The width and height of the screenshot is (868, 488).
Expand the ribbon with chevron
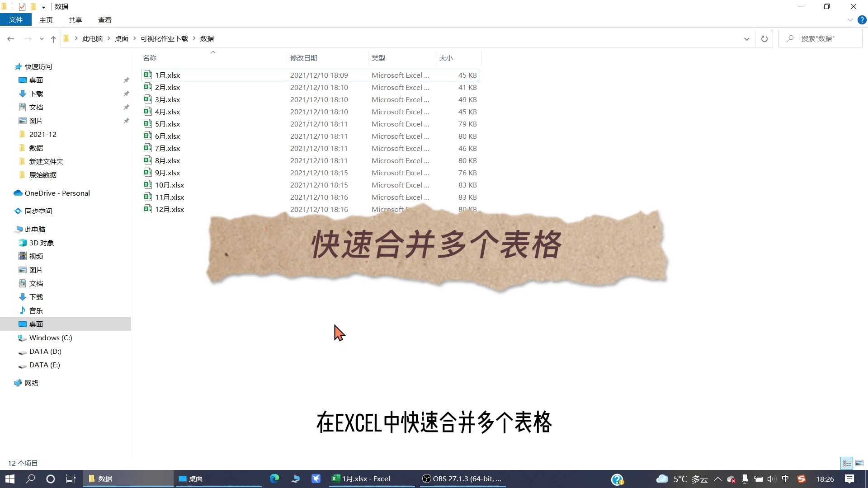[x=850, y=20]
